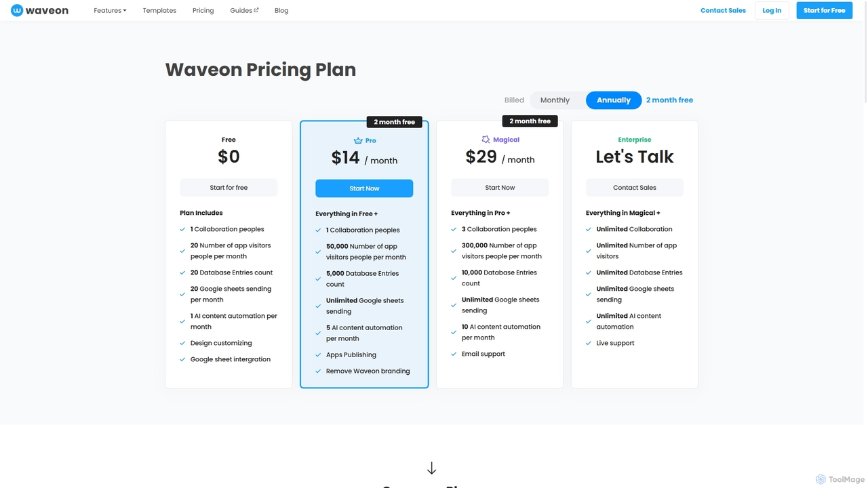Click the down arrow icon below the plans
The height and width of the screenshot is (488, 868).
click(431, 468)
